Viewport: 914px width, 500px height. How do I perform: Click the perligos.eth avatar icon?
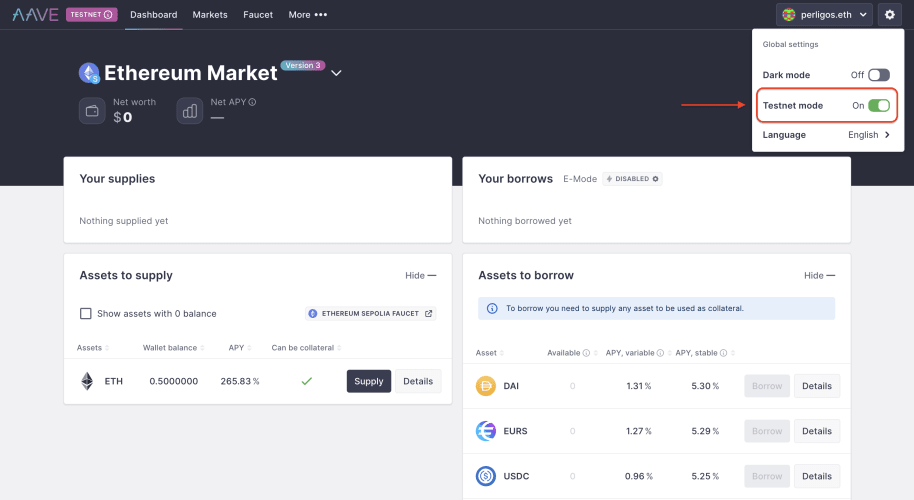(789, 15)
